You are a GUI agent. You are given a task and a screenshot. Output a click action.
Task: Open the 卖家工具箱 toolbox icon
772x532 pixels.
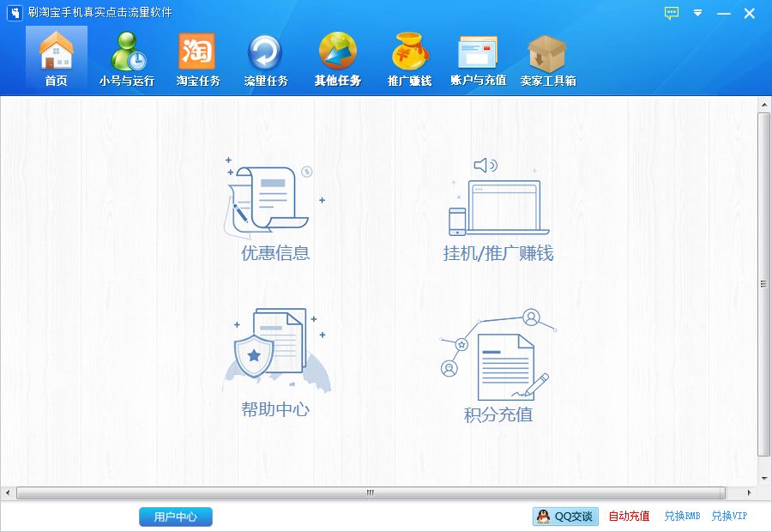[547, 53]
